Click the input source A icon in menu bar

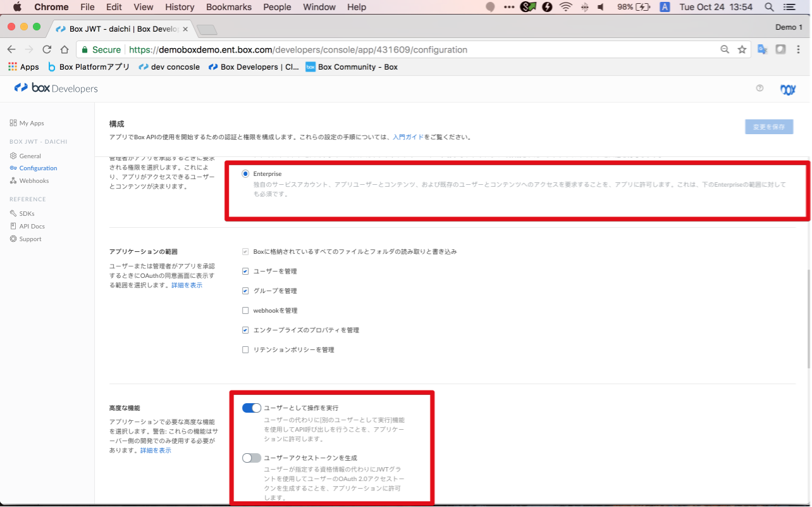pyautogui.click(x=665, y=7)
